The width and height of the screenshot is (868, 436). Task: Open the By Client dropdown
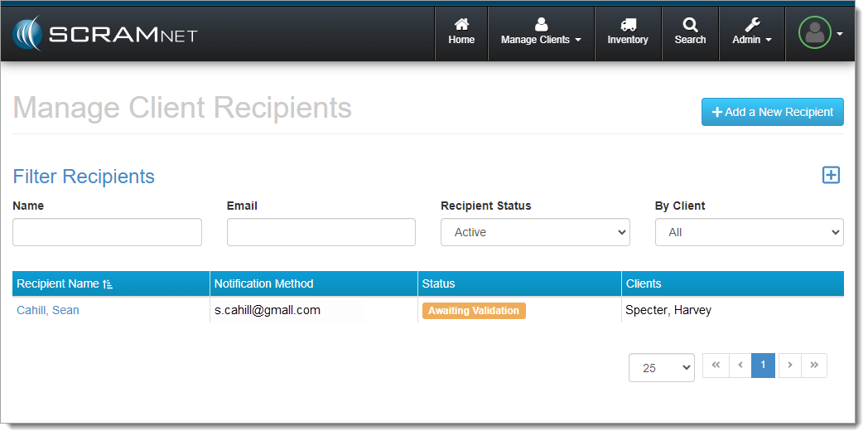(749, 232)
